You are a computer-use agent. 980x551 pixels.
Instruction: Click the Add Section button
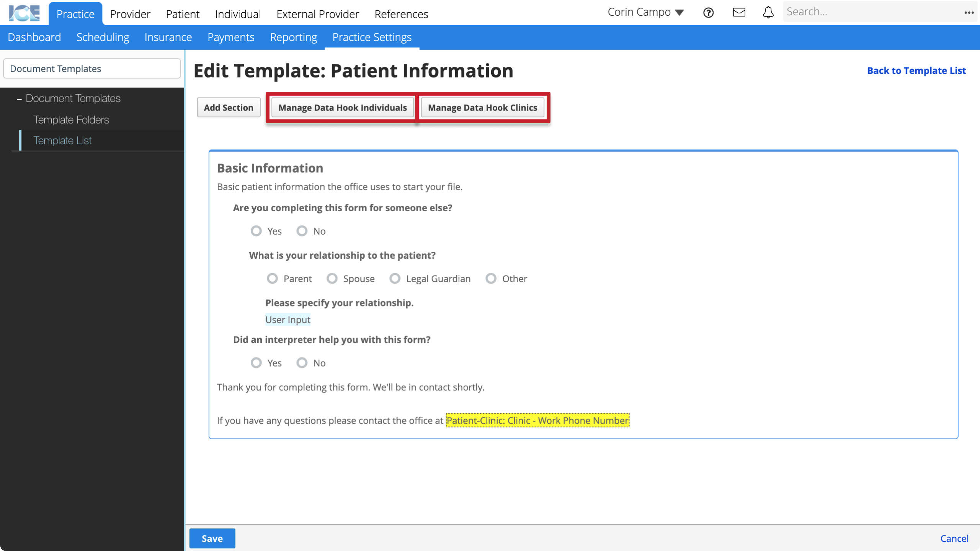pyautogui.click(x=228, y=107)
